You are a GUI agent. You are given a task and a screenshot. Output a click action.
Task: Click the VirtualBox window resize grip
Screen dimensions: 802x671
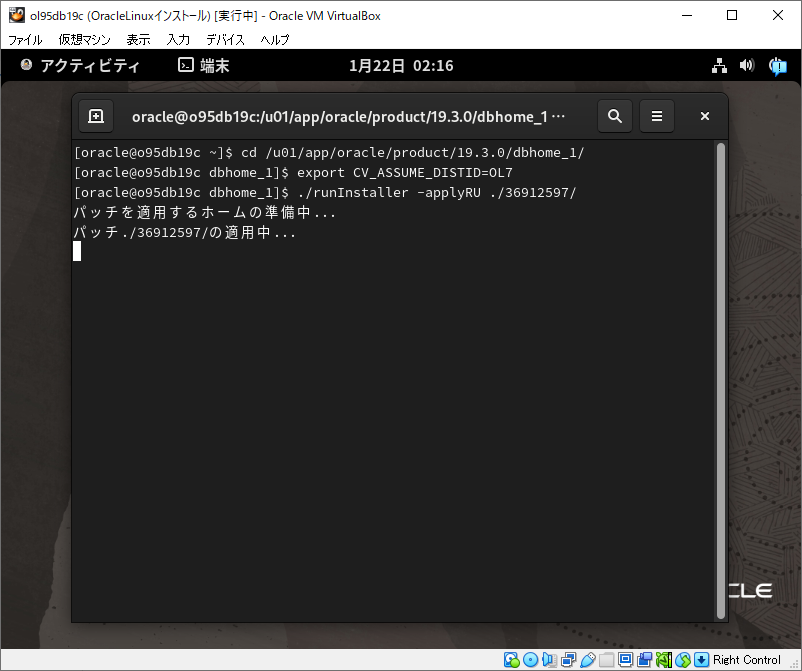[x=795, y=664]
